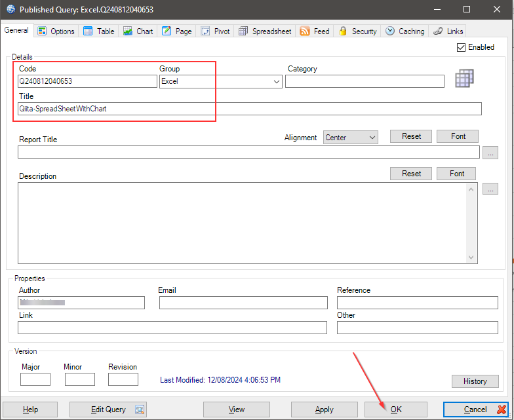Go to the Pivot tab

pyautogui.click(x=215, y=31)
